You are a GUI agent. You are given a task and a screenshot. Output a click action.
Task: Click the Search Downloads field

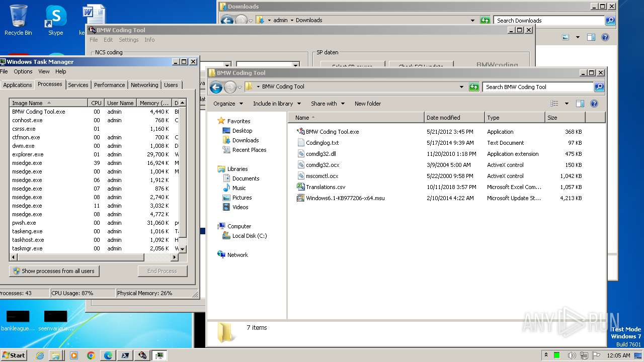pos(549,21)
